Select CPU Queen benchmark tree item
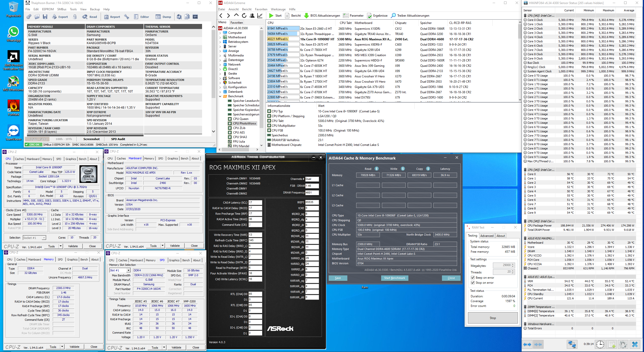 click(240, 119)
